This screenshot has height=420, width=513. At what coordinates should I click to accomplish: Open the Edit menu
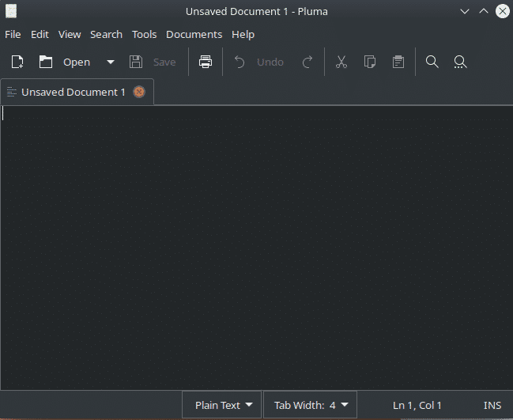coord(40,34)
